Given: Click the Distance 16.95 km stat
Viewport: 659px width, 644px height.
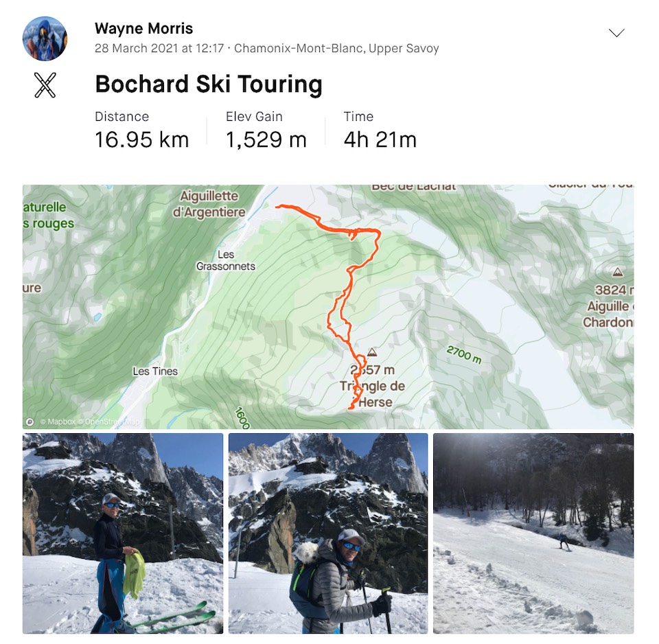Looking at the screenshot, I should [141, 130].
